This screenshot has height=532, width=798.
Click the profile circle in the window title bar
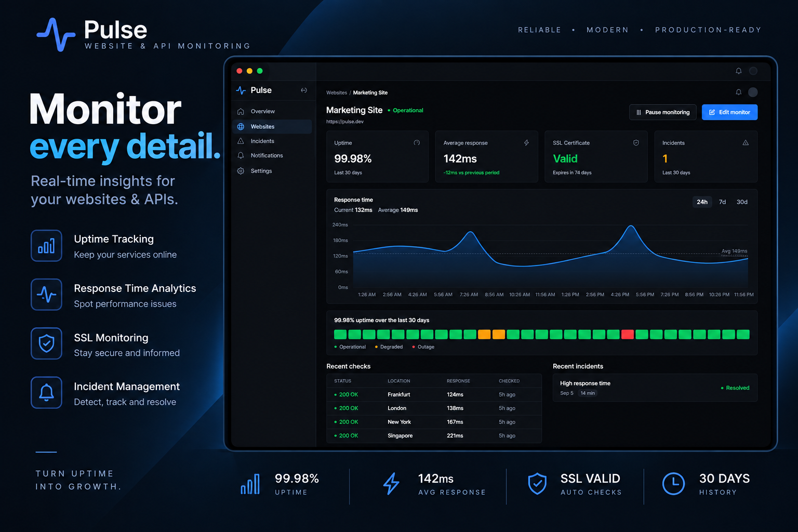[753, 71]
